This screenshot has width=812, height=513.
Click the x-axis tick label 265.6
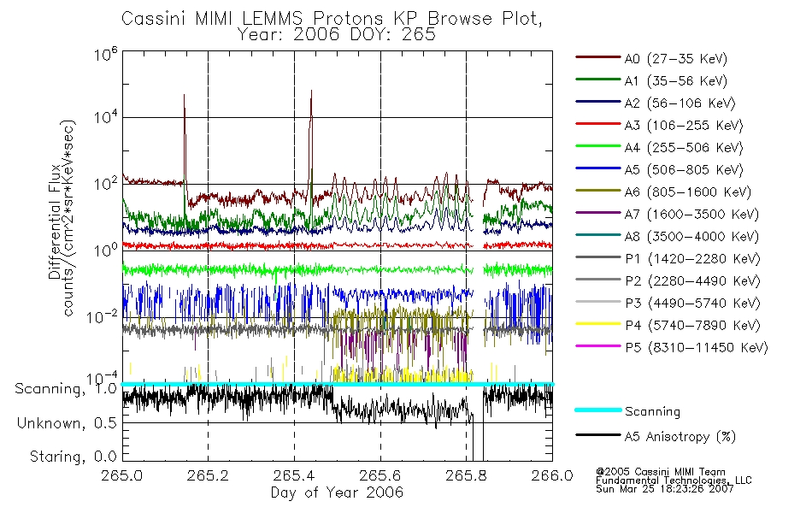click(380, 475)
